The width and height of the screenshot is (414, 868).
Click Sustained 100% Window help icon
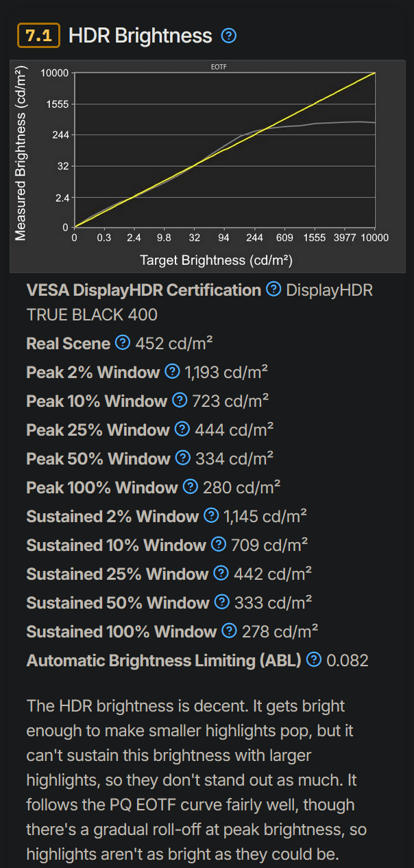pos(229,631)
